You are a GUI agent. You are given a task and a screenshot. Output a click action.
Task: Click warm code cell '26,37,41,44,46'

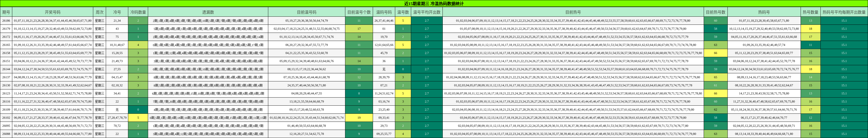click(x=384, y=21)
